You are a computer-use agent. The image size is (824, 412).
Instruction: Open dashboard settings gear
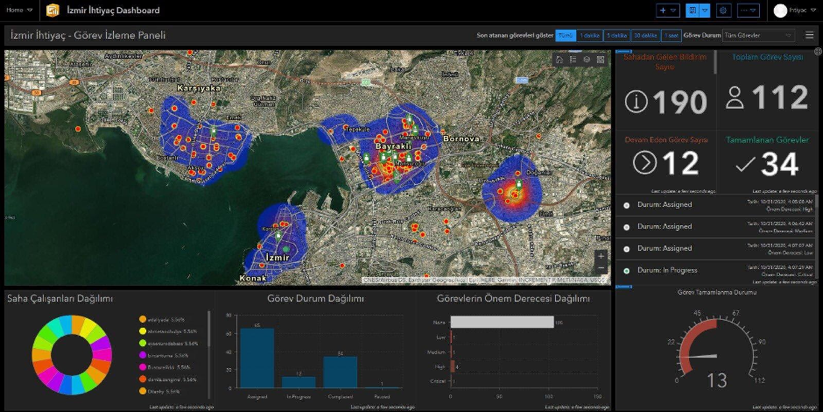point(724,10)
